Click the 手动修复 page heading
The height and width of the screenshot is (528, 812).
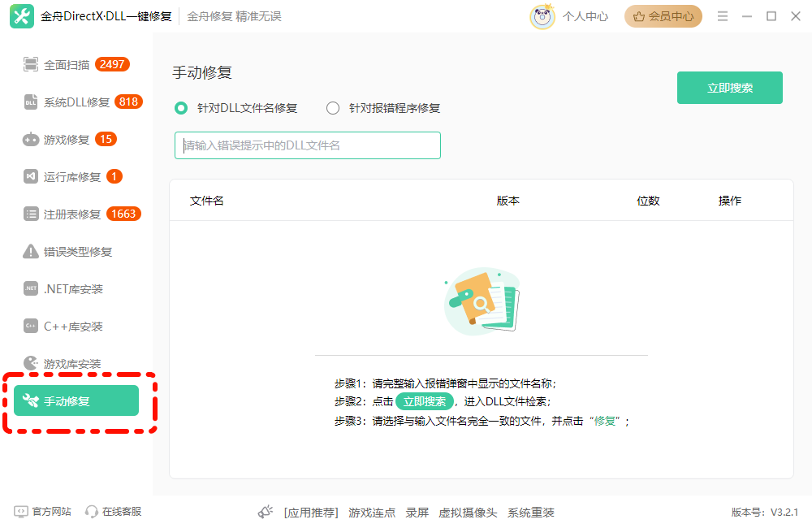tap(202, 72)
